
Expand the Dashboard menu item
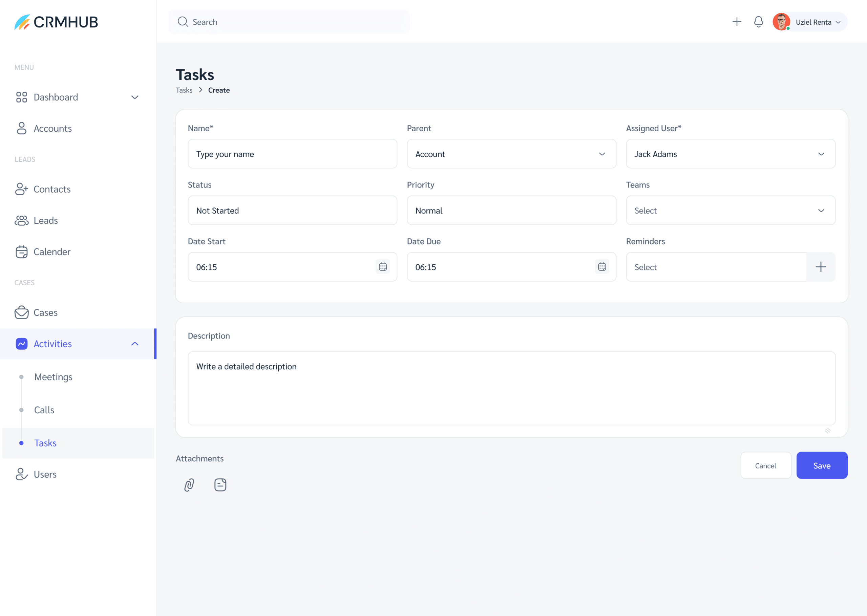click(135, 97)
